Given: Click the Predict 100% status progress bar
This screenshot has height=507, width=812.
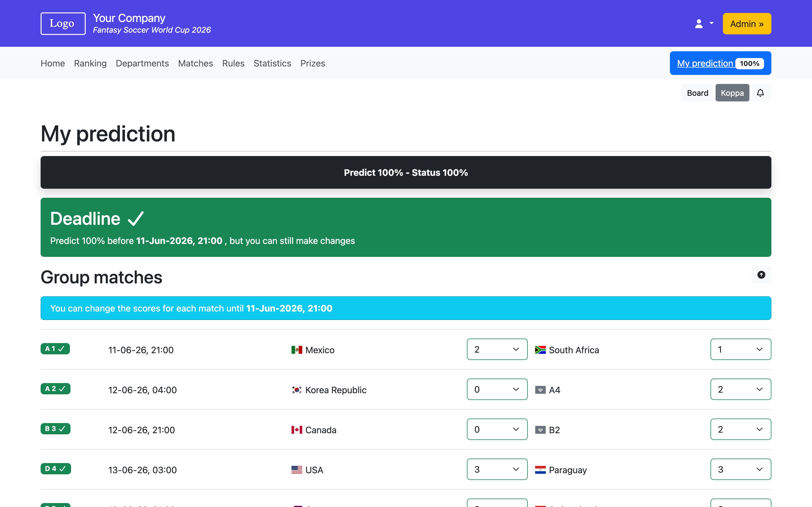Looking at the screenshot, I should [x=406, y=172].
